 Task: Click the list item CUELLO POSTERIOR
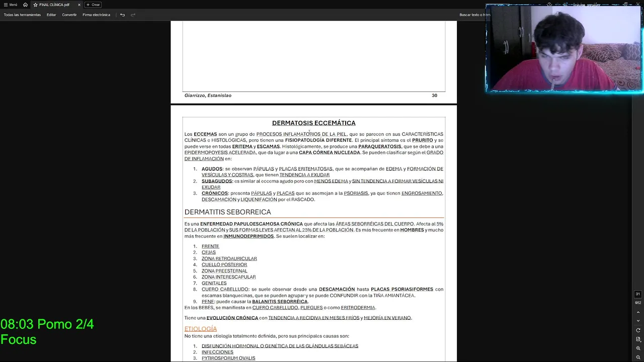[x=224, y=264]
